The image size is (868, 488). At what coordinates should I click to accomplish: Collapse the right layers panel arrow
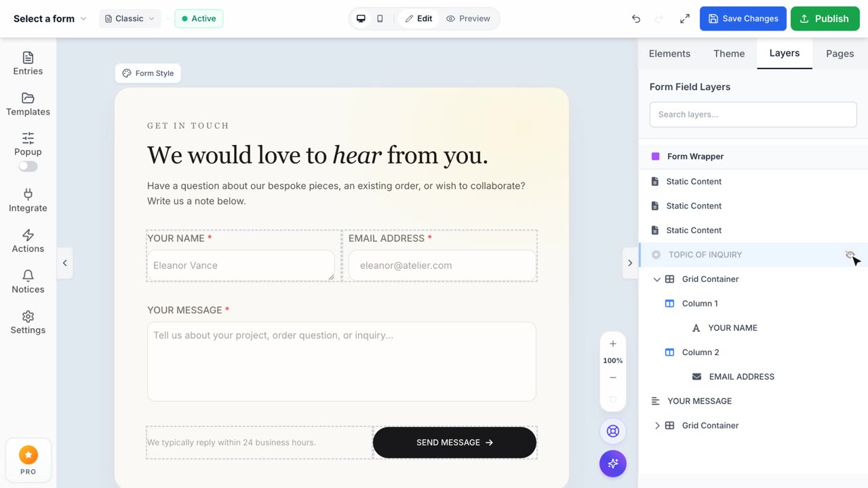point(630,263)
